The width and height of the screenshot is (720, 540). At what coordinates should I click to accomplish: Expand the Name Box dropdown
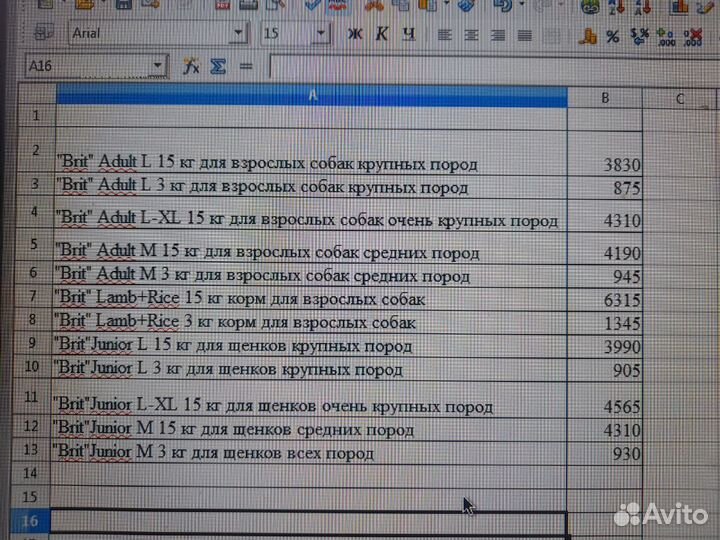[158, 66]
